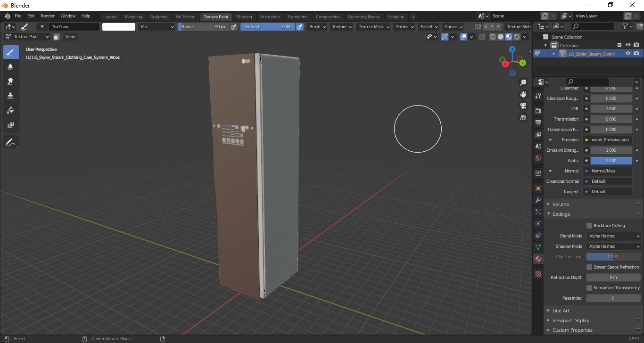Select the Draw brush tool
Image resolution: width=644 pixels, height=343 pixels.
11,52
